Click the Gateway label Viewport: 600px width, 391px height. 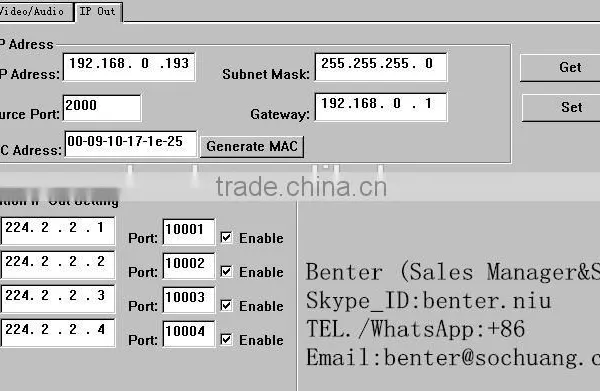(280, 114)
